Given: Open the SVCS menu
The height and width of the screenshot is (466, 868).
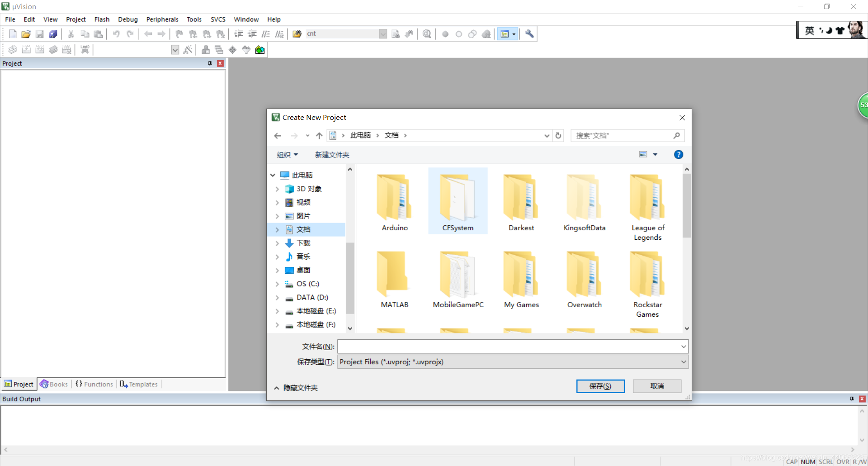Looking at the screenshot, I should (x=218, y=19).
